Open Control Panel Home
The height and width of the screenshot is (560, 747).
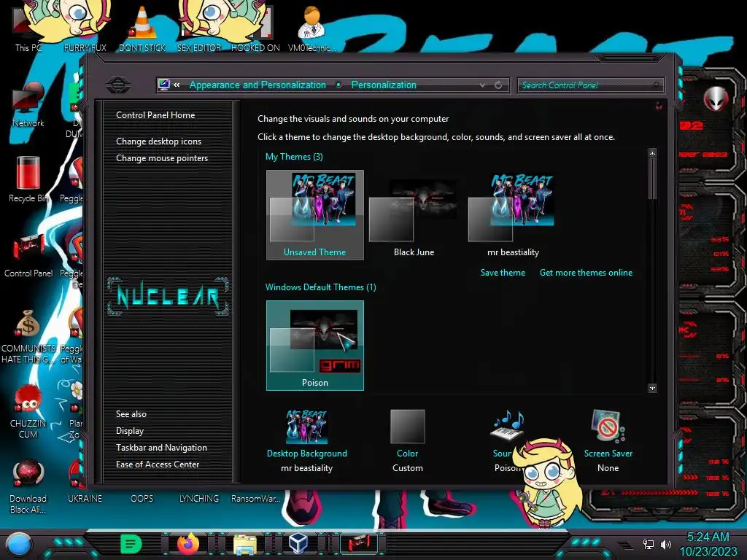click(155, 115)
